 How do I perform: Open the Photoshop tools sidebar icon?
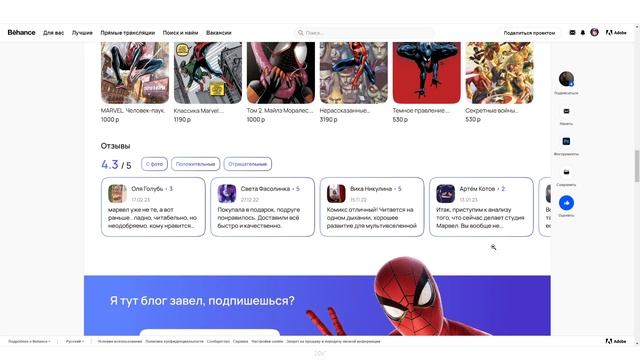coord(566,141)
